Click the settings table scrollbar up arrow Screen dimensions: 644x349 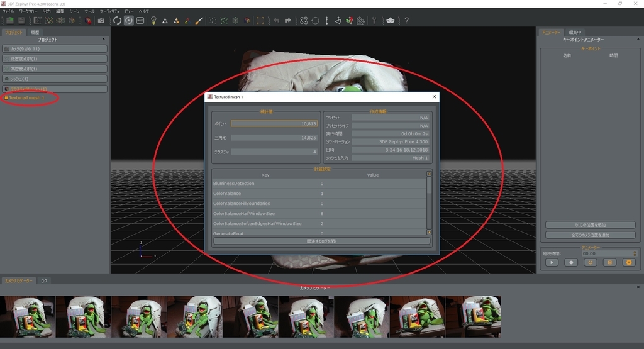pos(429,174)
